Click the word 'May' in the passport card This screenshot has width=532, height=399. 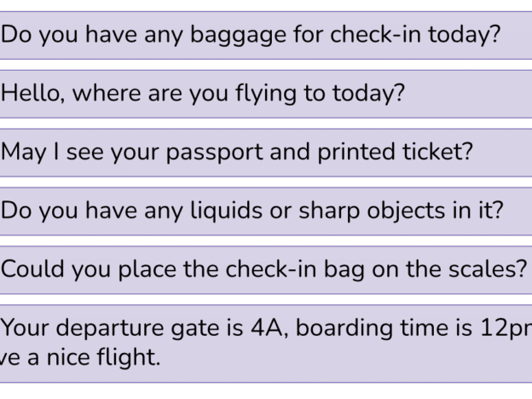coord(23,153)
